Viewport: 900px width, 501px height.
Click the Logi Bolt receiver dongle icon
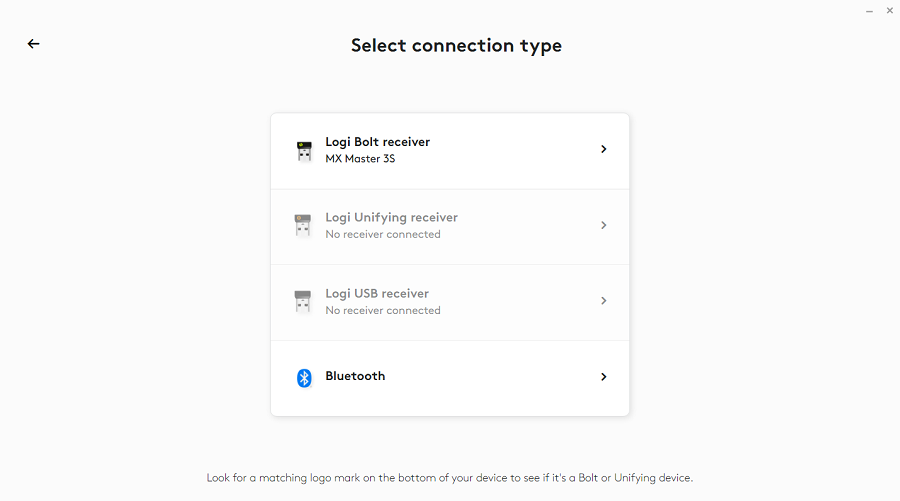pyautogui.click(x=304, y=151)
